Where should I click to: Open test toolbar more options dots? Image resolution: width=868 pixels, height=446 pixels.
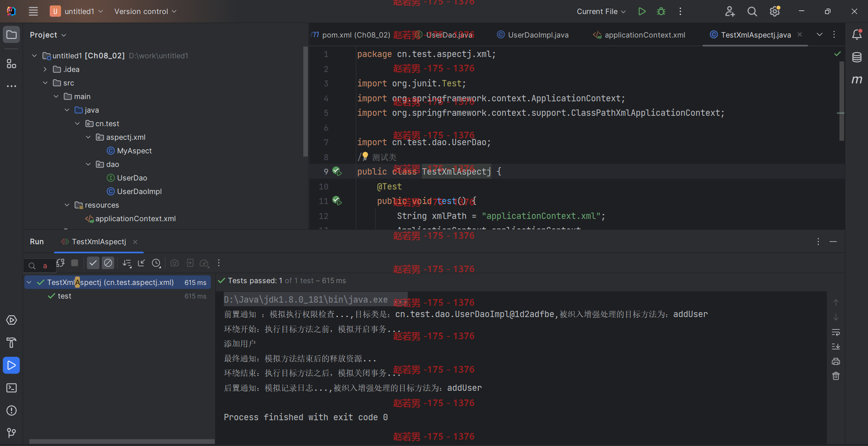tap(219, 263)
